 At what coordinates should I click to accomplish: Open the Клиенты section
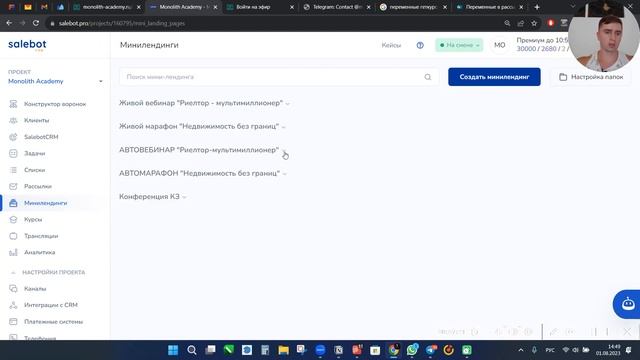[36, 120]
